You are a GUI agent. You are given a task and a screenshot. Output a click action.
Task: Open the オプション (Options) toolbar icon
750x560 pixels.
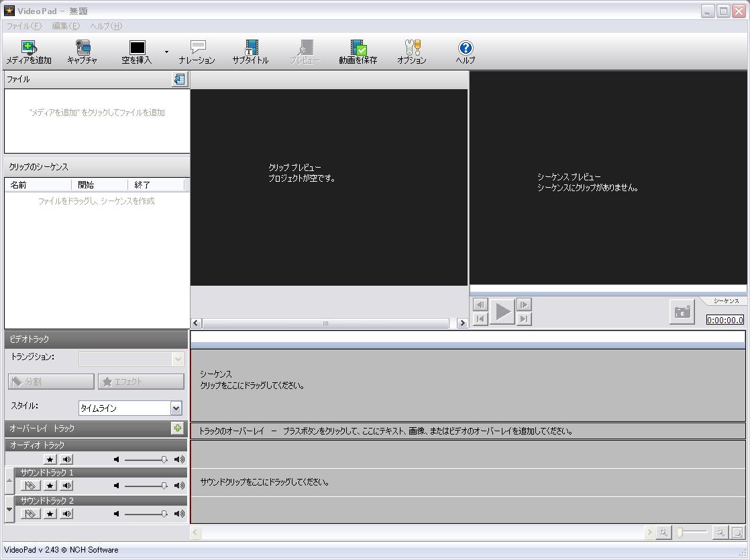(412, 52)
